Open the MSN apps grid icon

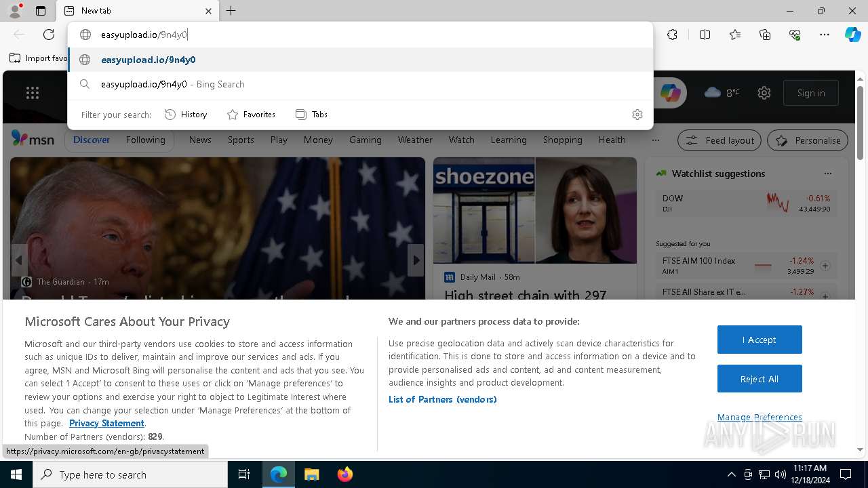pyautogui.click(x=33, y=93)
